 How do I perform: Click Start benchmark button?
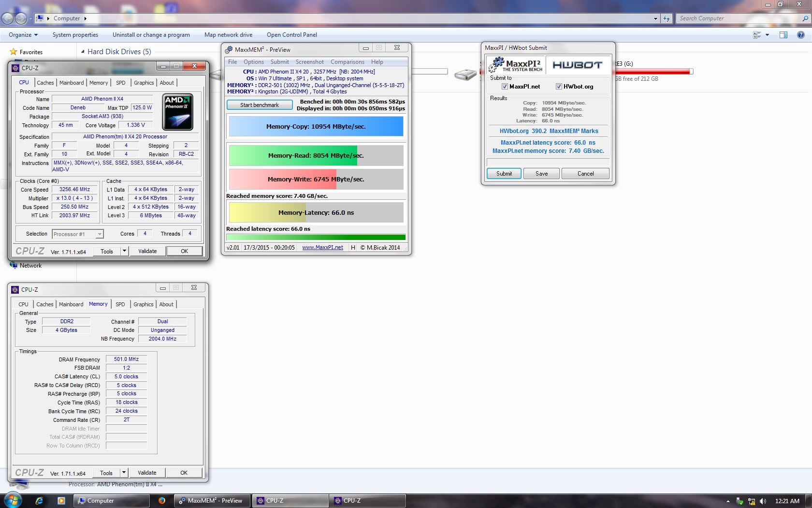point(260,105)
